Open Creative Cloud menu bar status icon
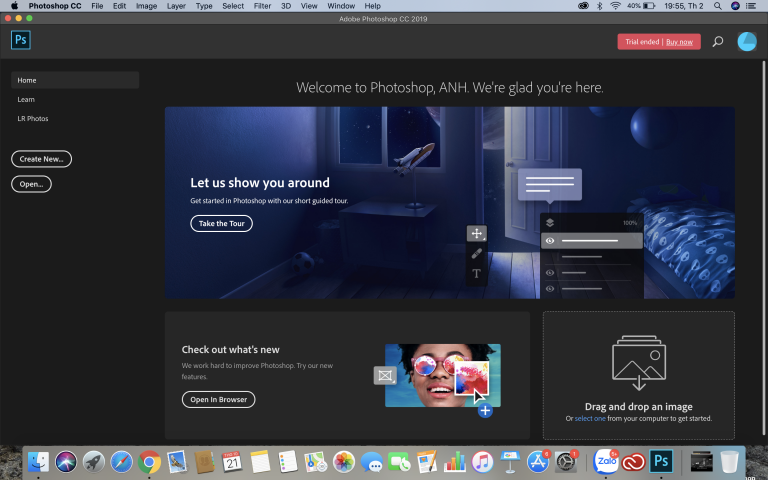768x480 pixels. 583,6
